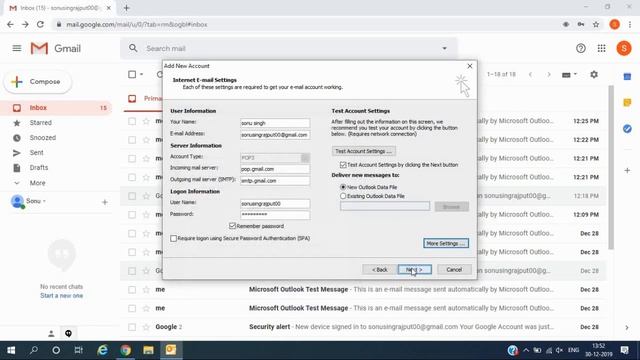This screenshot has width=640, height=360.
Task: Go to older messages arrow
Action: [549, 75]
